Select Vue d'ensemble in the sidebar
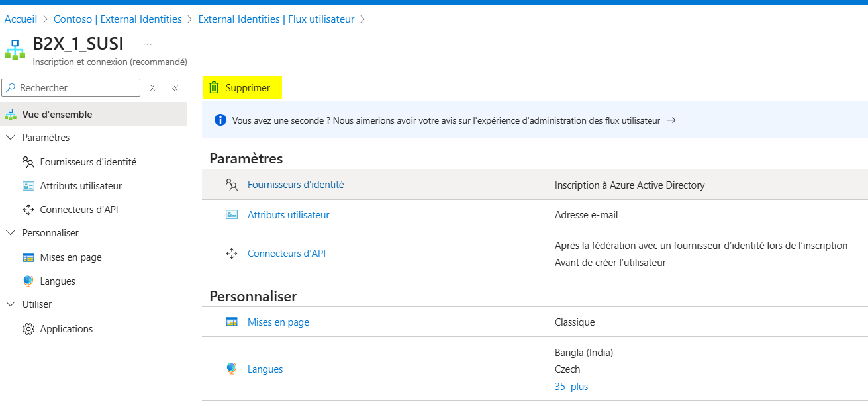Image resolution: width=868 pixels, height=417 pixels. tap(93, 114)
